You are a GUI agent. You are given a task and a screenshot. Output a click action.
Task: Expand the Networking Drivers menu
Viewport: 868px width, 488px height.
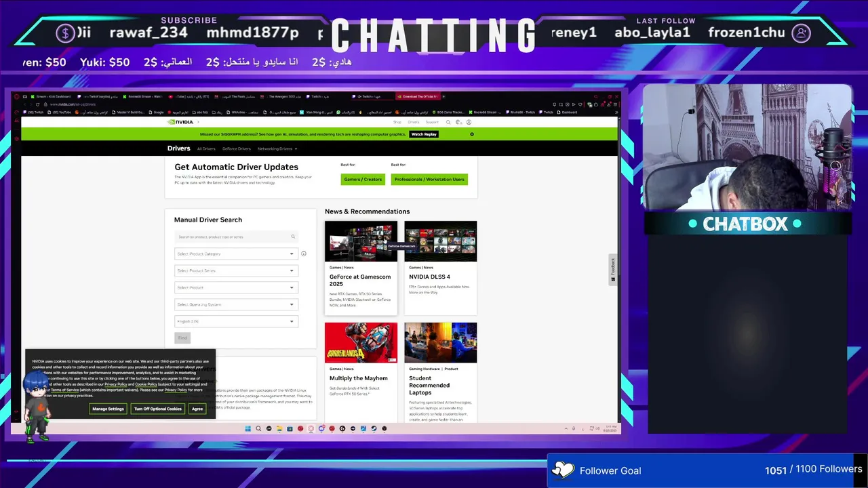coord(277,148)
